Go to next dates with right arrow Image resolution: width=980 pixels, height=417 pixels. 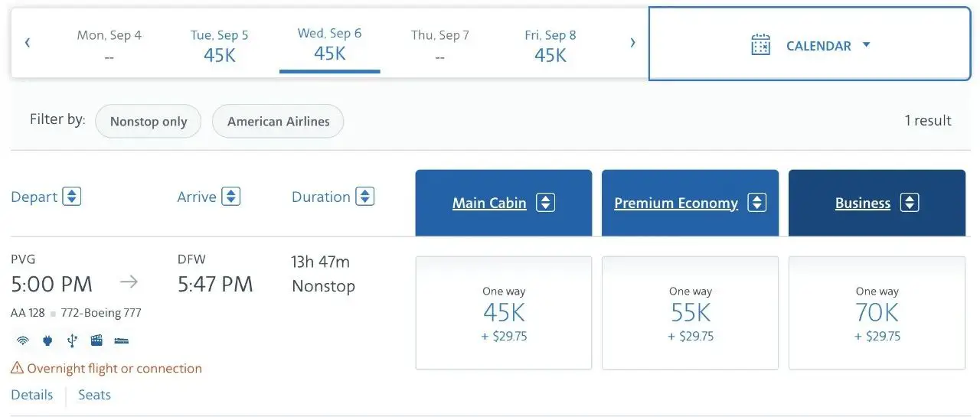click(x=632, y=43)
